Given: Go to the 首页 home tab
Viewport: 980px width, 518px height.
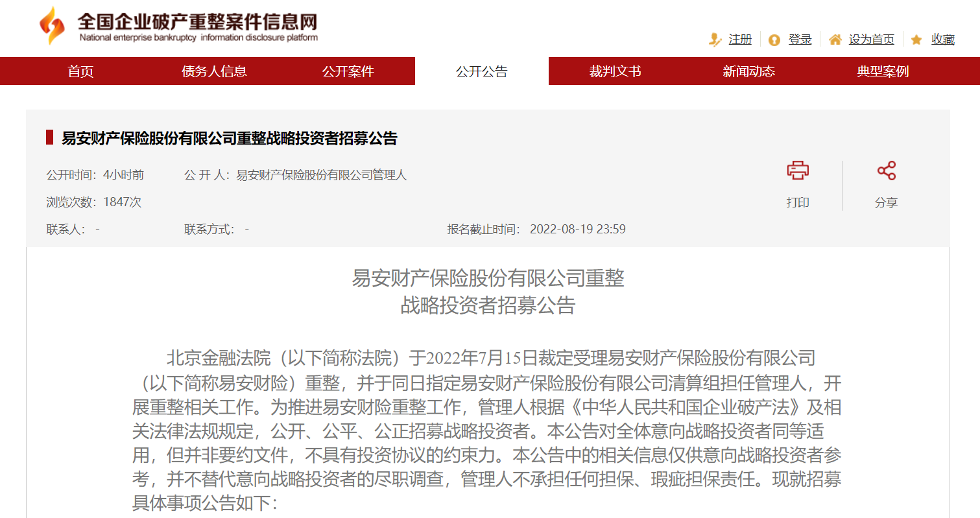Looking at the screenshot, I should (x=81, y=71).
